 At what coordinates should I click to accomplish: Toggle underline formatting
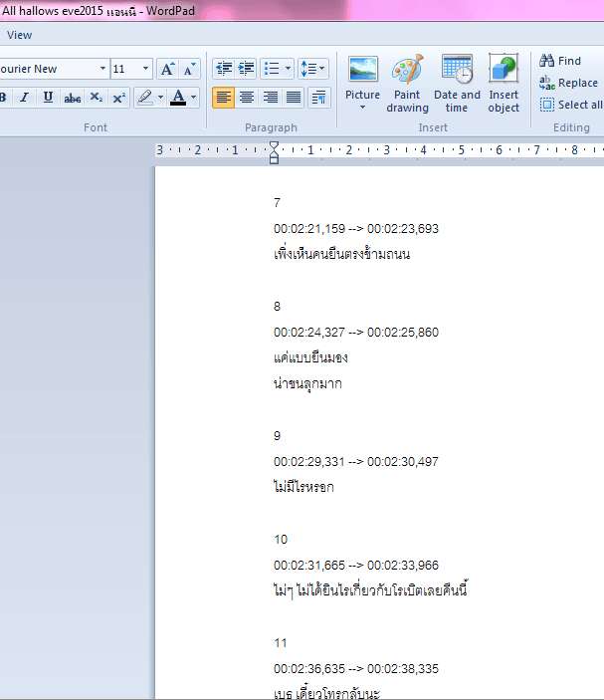48,98
